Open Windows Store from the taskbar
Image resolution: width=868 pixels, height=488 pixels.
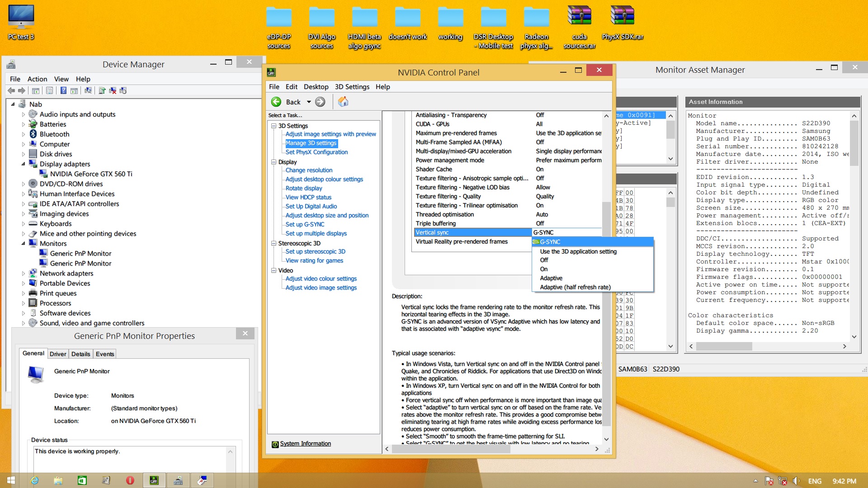pyautogui.click(x=82, y=480)
